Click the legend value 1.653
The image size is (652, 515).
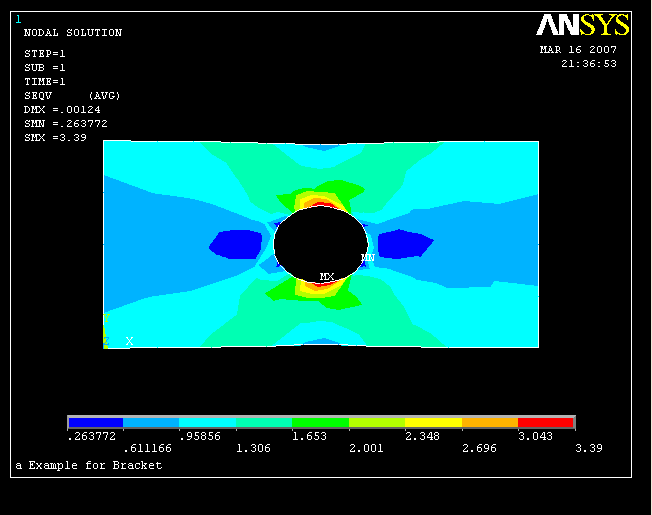(309, 436)
